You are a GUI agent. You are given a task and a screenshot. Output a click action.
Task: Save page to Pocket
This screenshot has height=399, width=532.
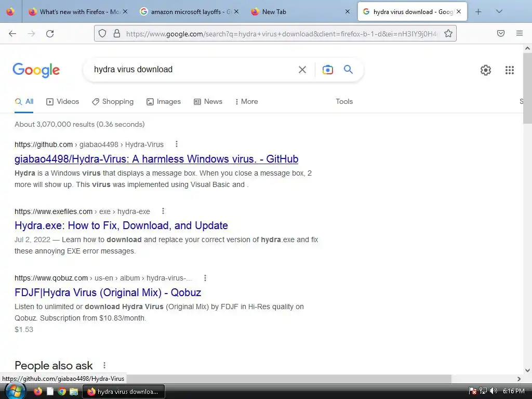click(501, 33)
